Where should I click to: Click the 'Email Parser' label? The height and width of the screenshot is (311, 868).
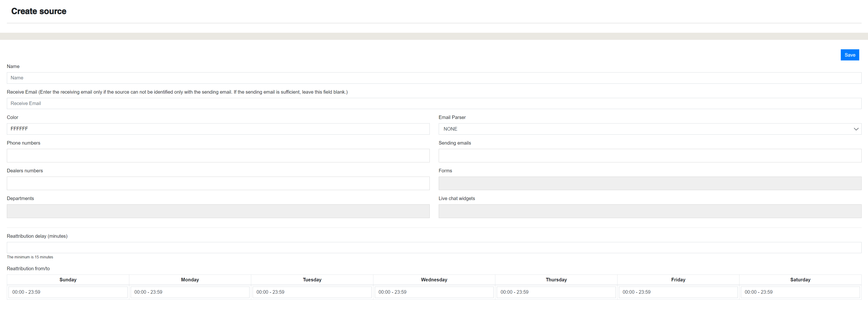tap(452, 117)
